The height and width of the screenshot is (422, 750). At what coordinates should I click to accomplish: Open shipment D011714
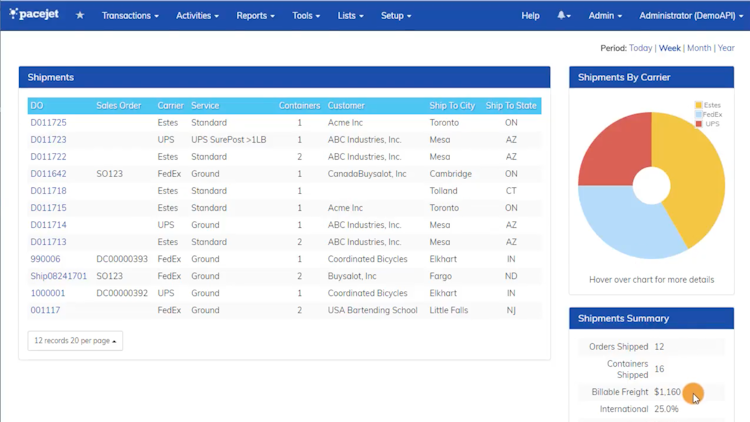48,225
